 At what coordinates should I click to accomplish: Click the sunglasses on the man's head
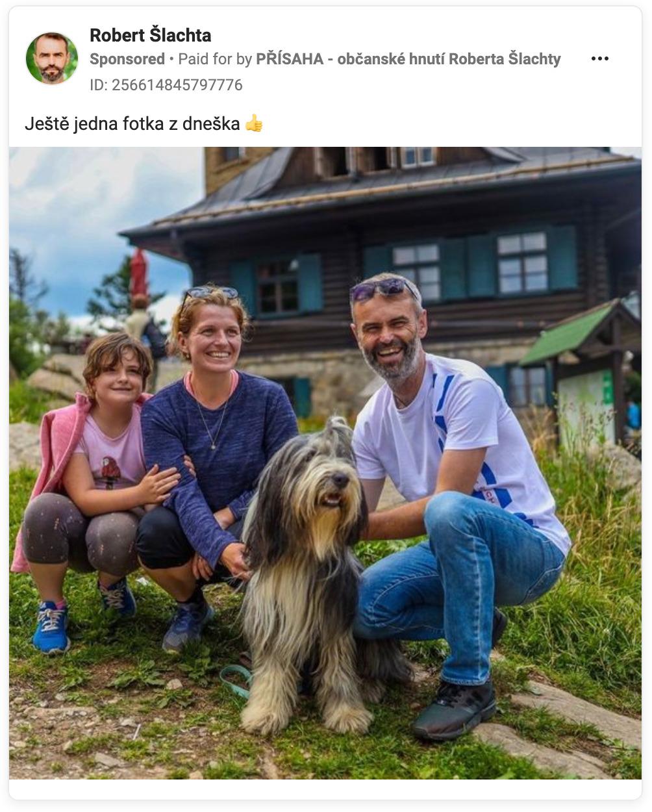click(x=383, y=288)
